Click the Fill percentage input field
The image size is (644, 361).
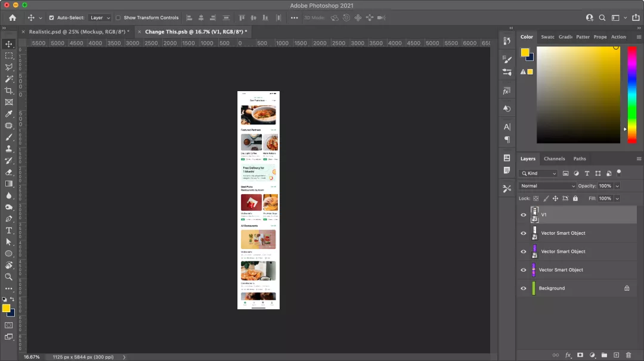pos(605,198)
